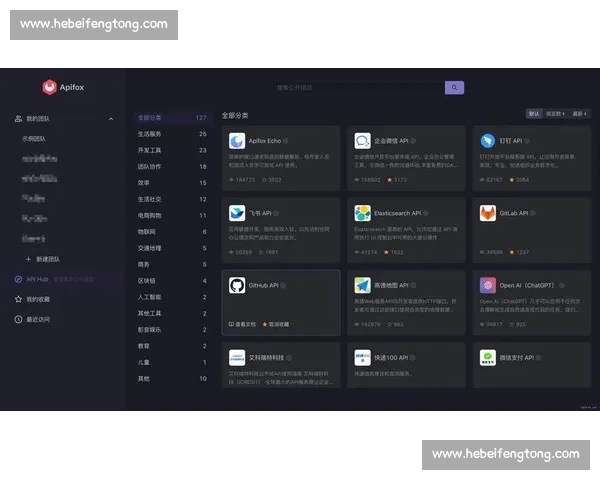600x480 pixels.
Task: Open the 微信支付 API icon
Action: click(x=487, y=357)
